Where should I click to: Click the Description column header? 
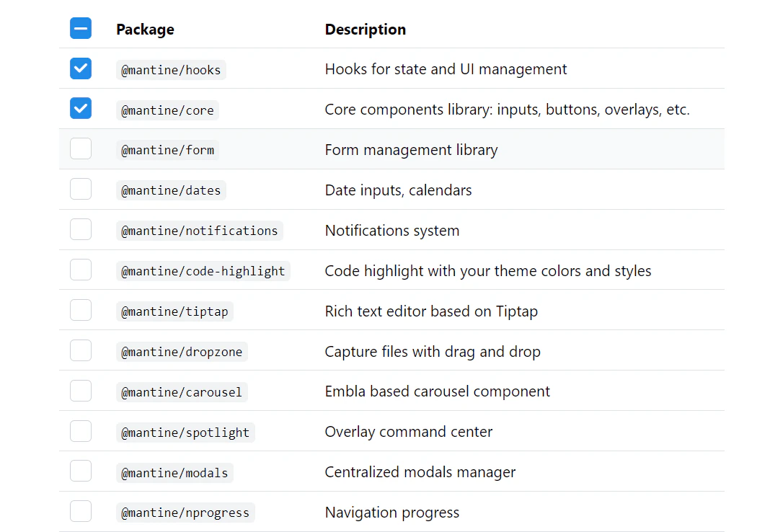[366, 30]
